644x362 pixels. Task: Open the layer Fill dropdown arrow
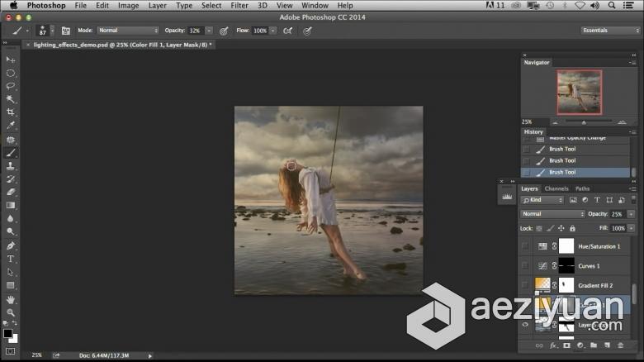632,228
